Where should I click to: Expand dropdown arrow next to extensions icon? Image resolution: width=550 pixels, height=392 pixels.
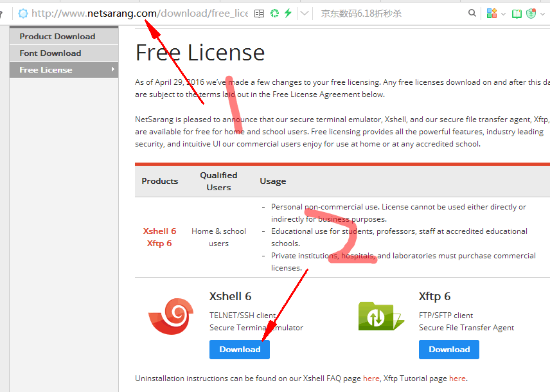503,14
